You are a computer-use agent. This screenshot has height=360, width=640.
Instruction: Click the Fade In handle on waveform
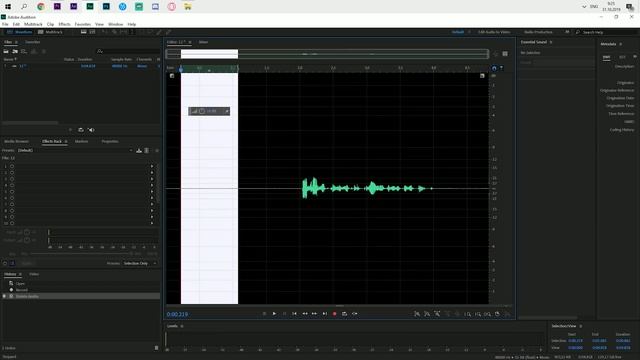[x=172, y=76]
